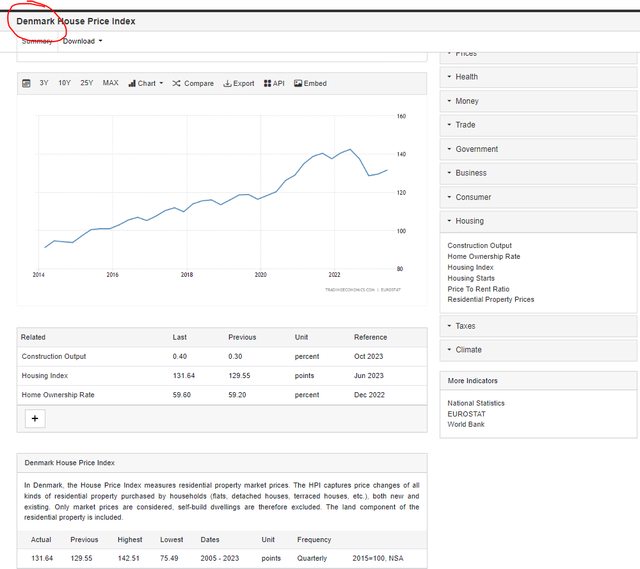This screenshot has height=569, width=640.
Task: Select the 3Y time range
Action: pyautogui.click(x=44, y=84)
